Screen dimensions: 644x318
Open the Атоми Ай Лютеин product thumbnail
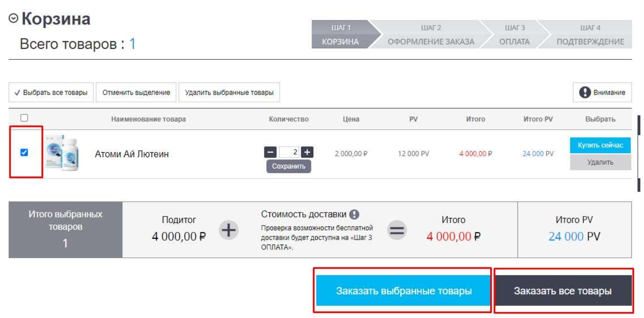(63, 153)
